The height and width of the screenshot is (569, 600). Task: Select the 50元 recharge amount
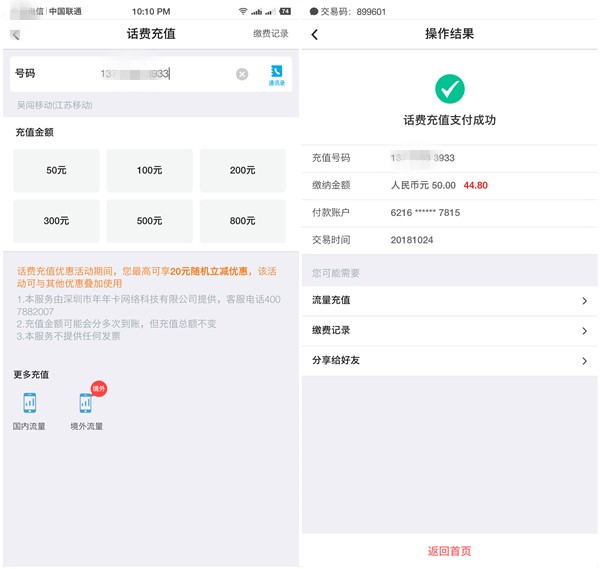56,171
